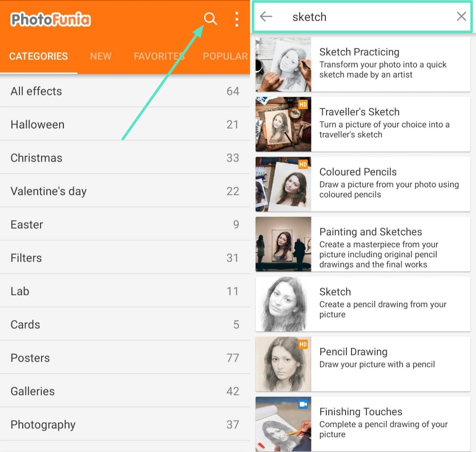476x452 pixels.
Task: Choose the Coloured Pencils effect
Action: (363, 184)
